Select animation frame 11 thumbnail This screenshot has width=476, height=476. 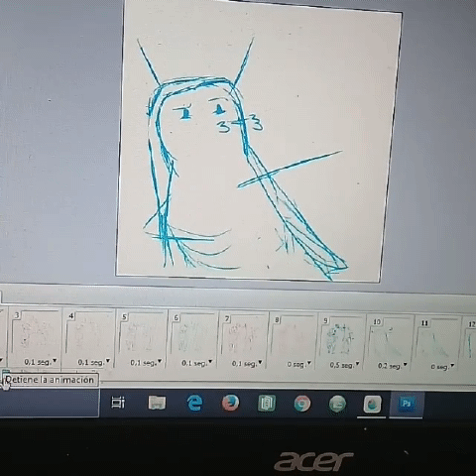tap(437, 339)
